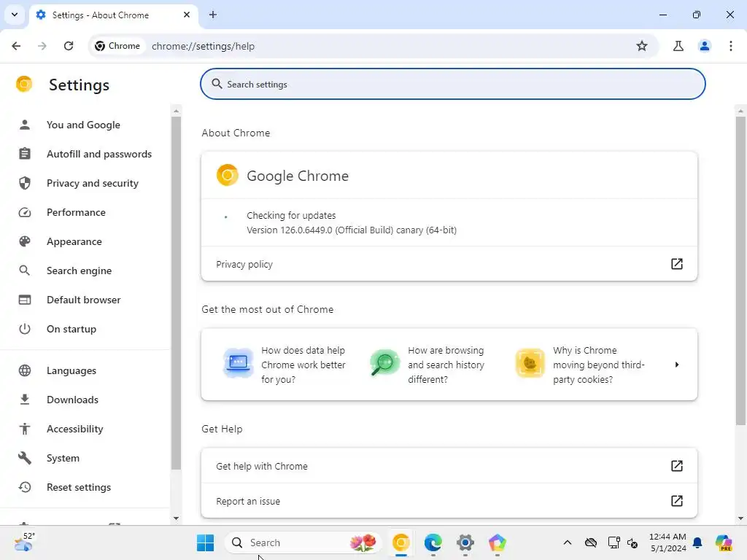This screenshot has width=747, height=560.
Task: Open You and Google settings
Action: point(83,125)
